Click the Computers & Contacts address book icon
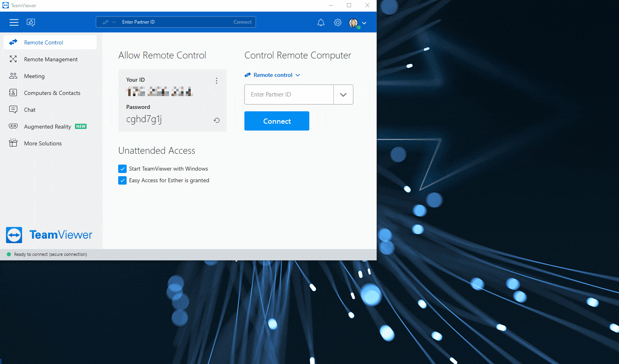Image resolution: width=619 pixels, height=364 pixels. (13, 93)
